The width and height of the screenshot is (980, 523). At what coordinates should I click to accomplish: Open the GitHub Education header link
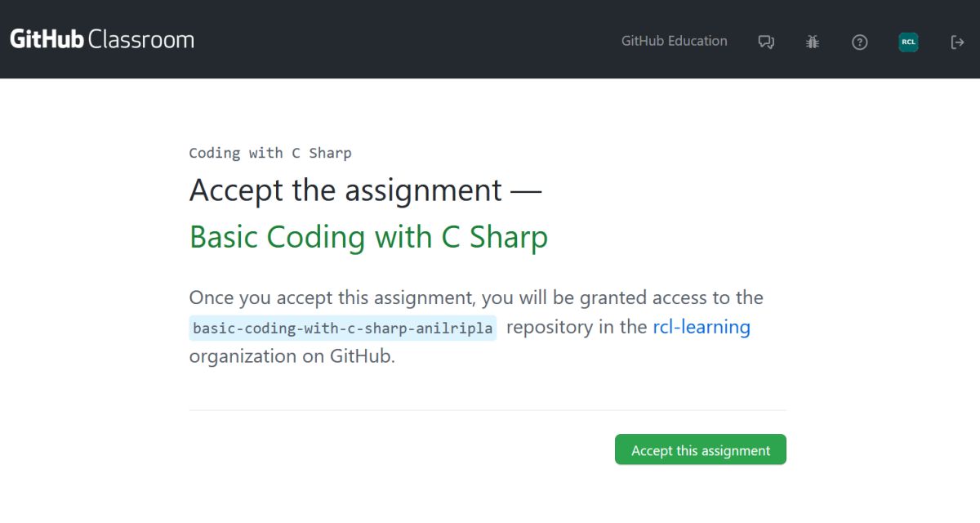click(x=674, y=41)
